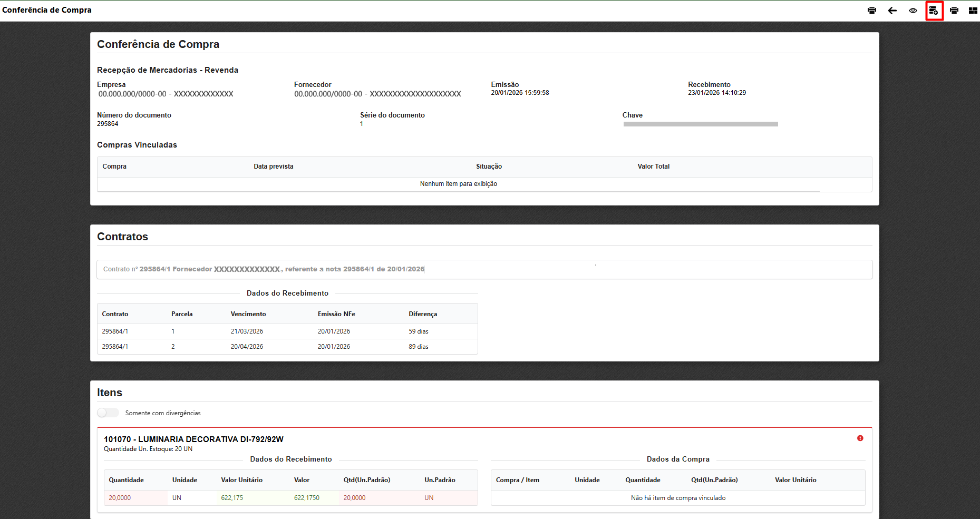The image size is (980, 519).
Task: Select contract row due 20/04/2026
Action: click(287, 347)
